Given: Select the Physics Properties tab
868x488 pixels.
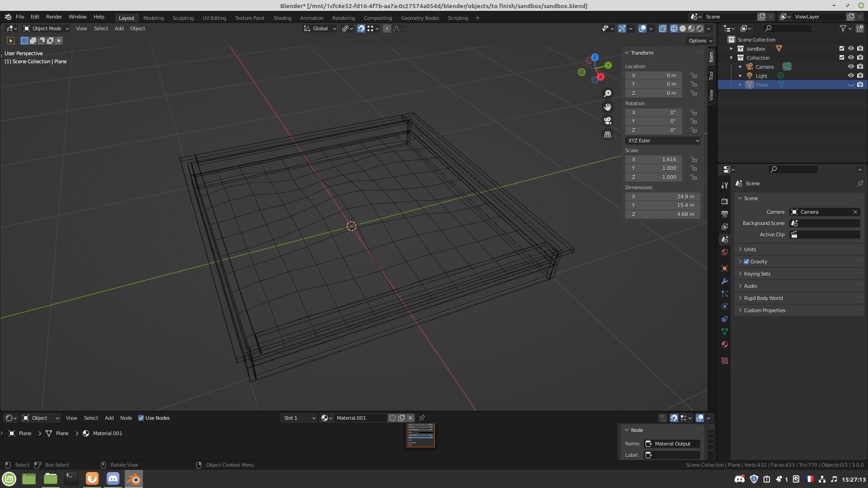Looking at the screenshot, I should (x=725, y=307).
